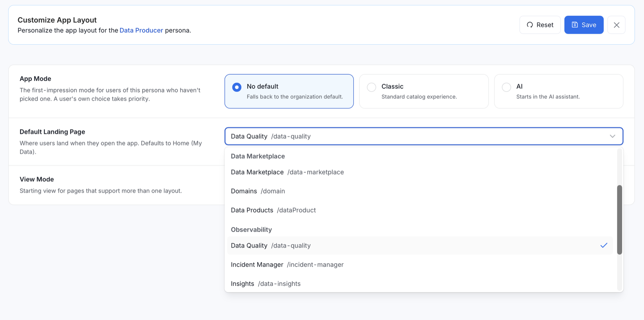Image resolution: width=644 pixels, height=320 pixels.
Task: Click the Customize App Layout title
Action: point(57,20)
